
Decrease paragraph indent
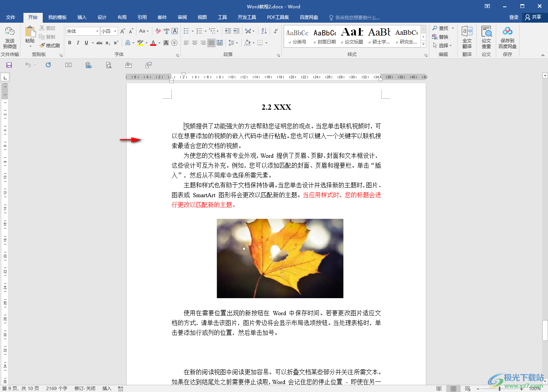(228, 31)
